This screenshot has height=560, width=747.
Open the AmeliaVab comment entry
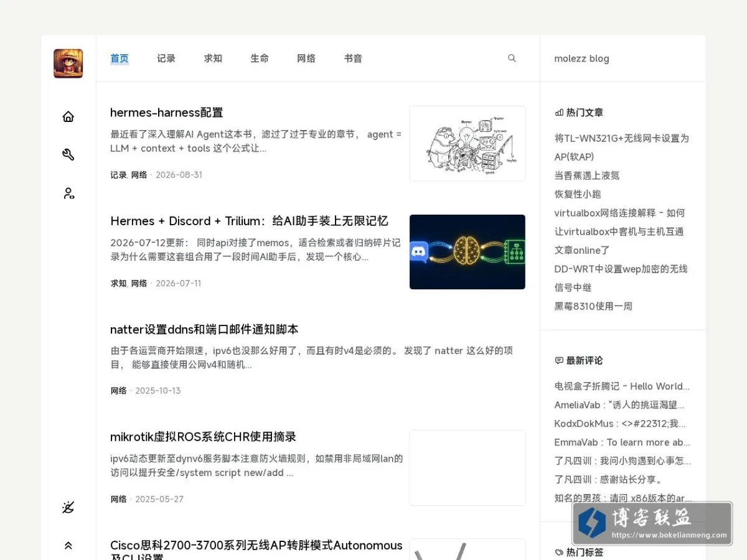coord(619,405)
